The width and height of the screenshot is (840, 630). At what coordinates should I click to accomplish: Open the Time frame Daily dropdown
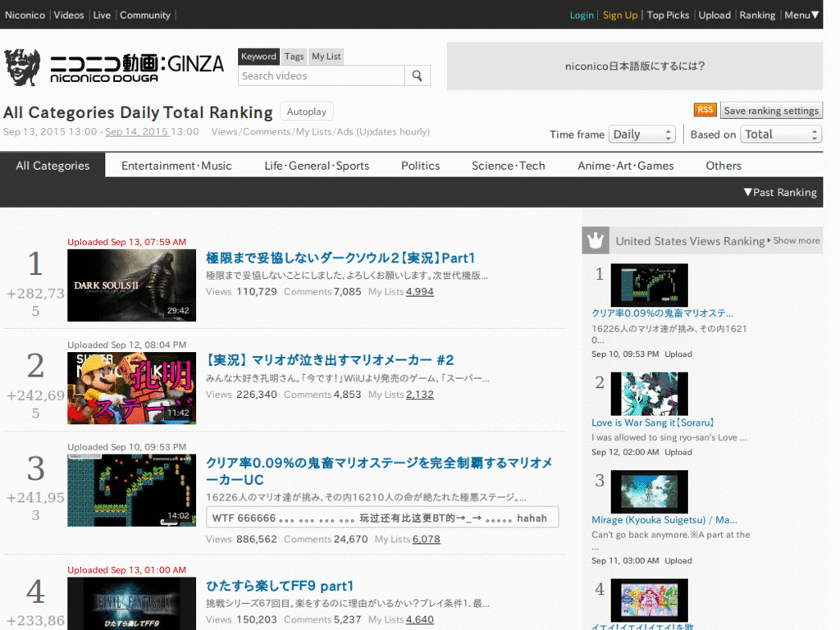click(641, 133)
